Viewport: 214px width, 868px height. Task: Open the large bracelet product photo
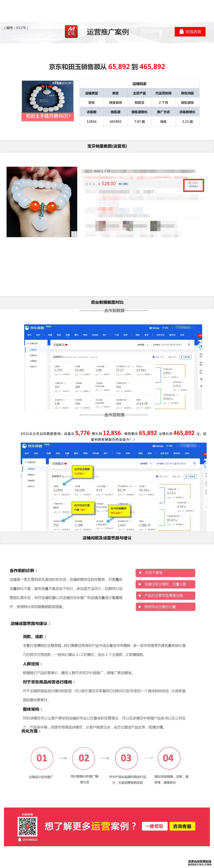42,202
